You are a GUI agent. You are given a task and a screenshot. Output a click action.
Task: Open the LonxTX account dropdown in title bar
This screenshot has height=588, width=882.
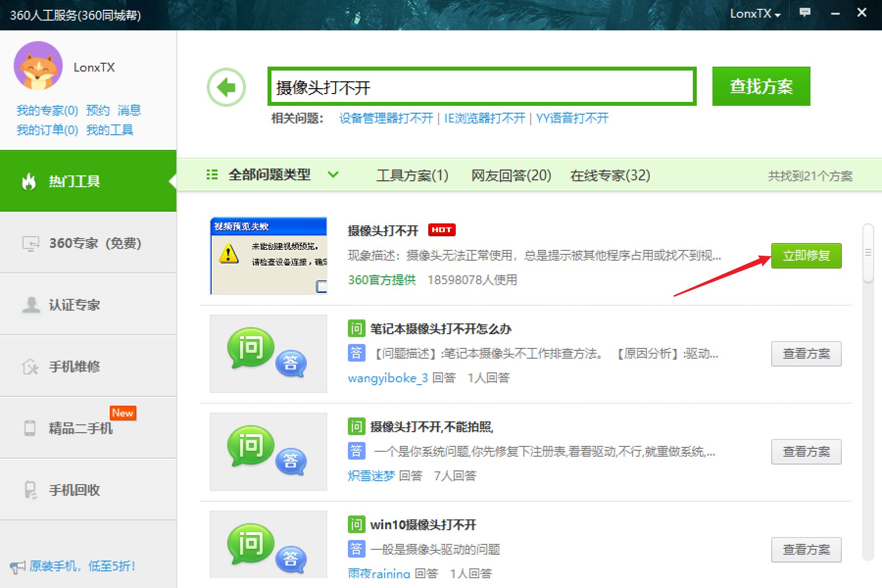755,14
